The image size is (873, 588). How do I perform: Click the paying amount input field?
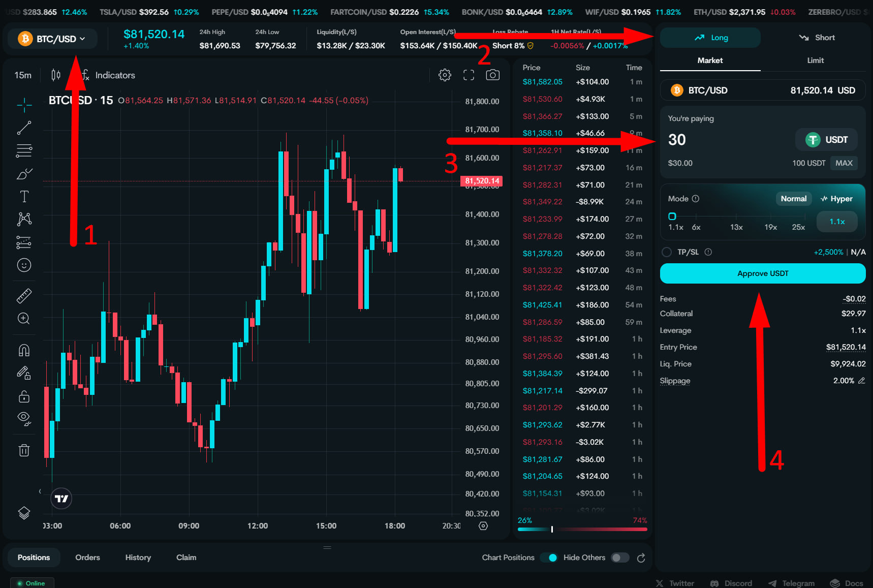[729, 140]
